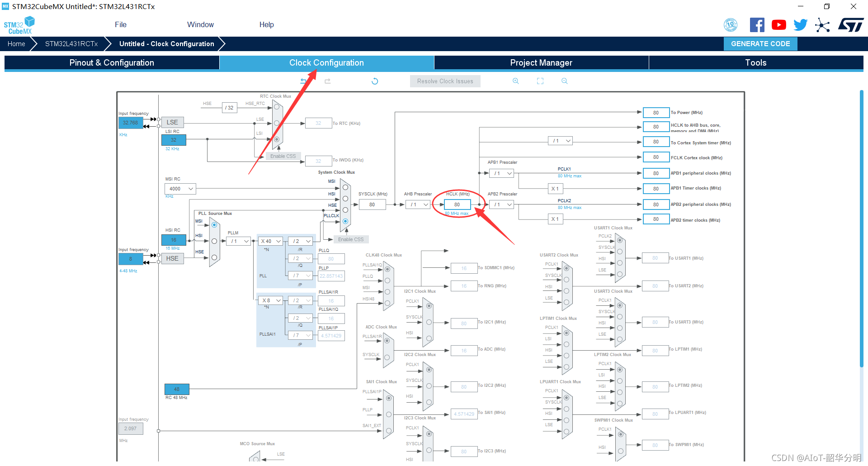Click the To Power (MHz) 80 value
Screen dimensions: 868x466
[656, 113]
